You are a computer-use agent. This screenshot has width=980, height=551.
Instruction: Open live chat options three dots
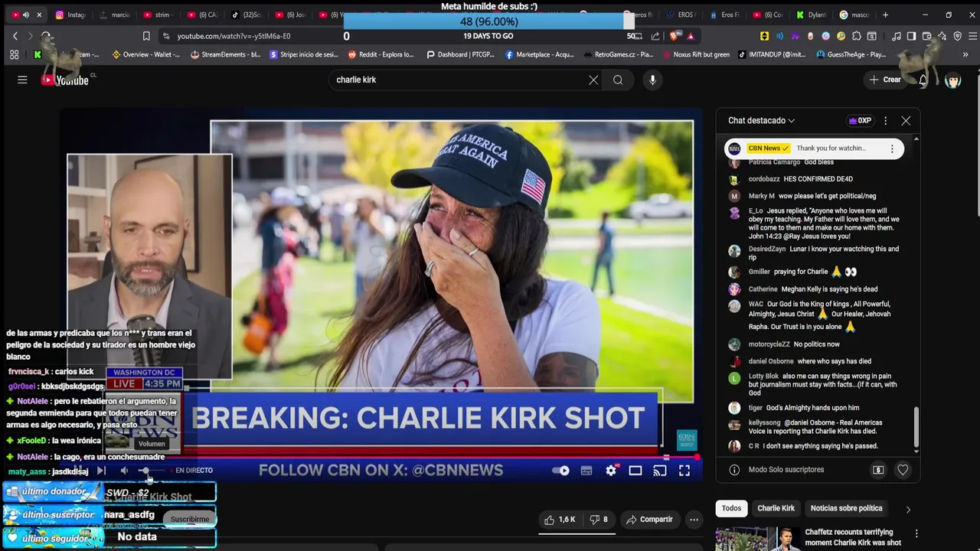[x=885, y=121]
